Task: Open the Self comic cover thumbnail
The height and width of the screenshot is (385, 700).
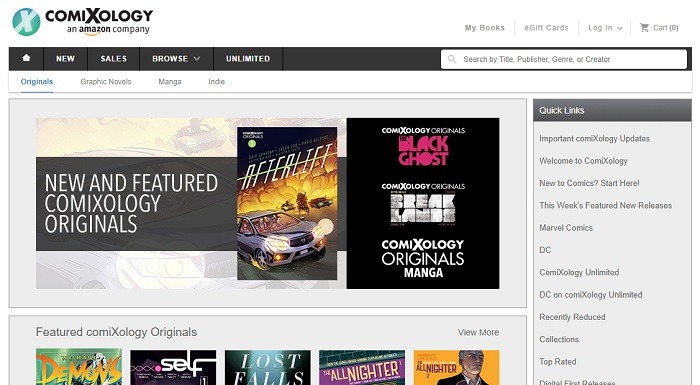Action: tap(173, 367)
